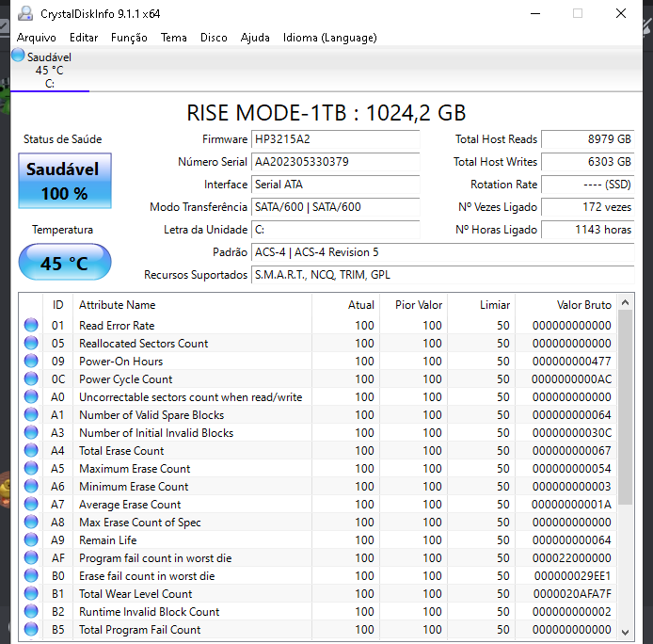Click the status orb for Power Cycle Count
The image size is (653, 644).
31,378
